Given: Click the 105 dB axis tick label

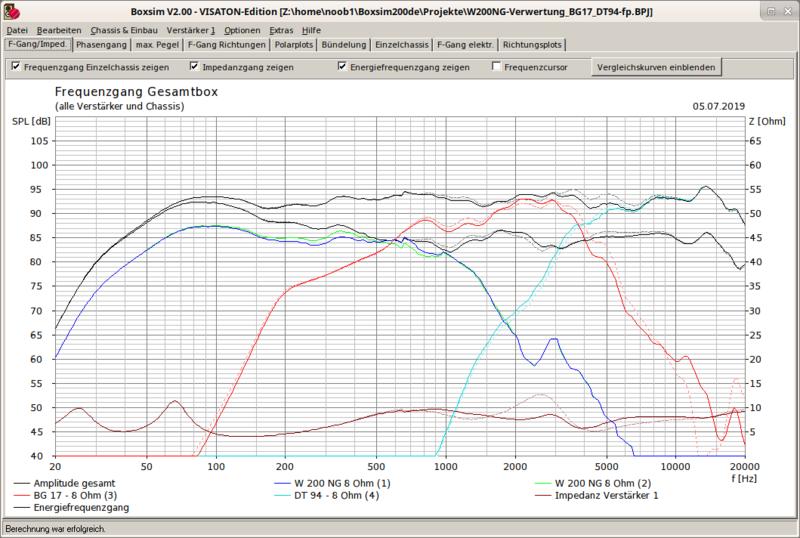Looking at the screenshot, I should [40, 141].
